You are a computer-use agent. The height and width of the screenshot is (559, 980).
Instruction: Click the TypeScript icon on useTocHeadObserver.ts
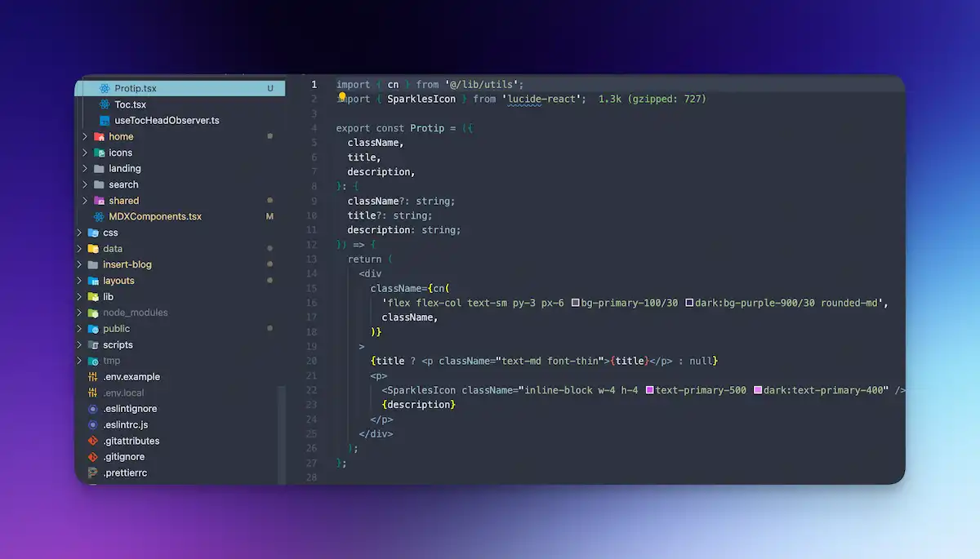point(103,120)
